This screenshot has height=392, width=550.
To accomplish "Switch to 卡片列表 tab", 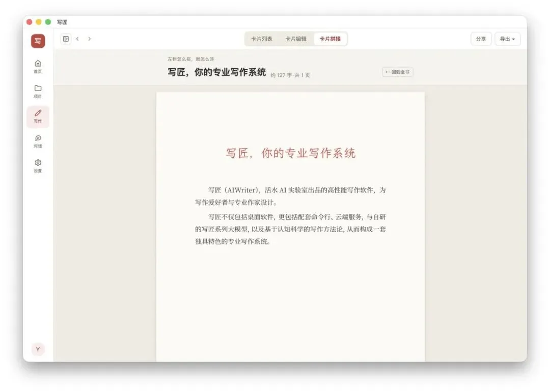I will click(x=262, y=39).
